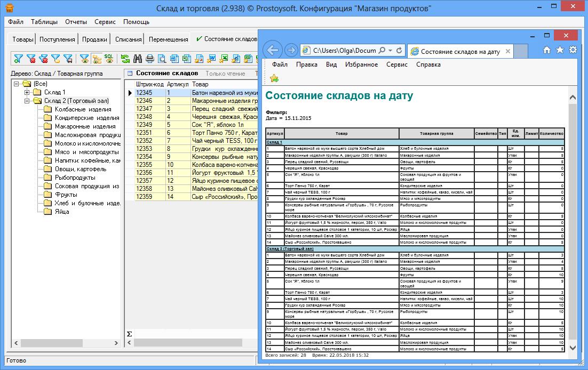The image size is (588, 370).
Task: Toggle the tree panel display button
Action: (x=97, y=59)
